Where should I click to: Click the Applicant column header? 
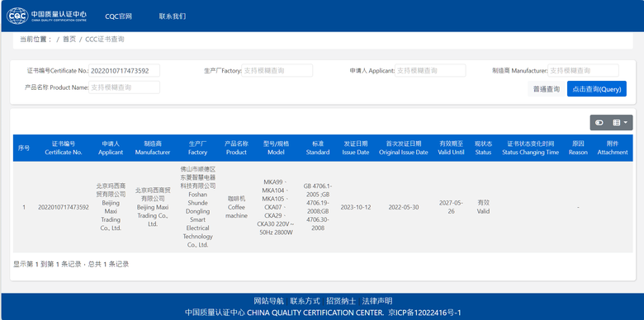click(x=111, y=148)
